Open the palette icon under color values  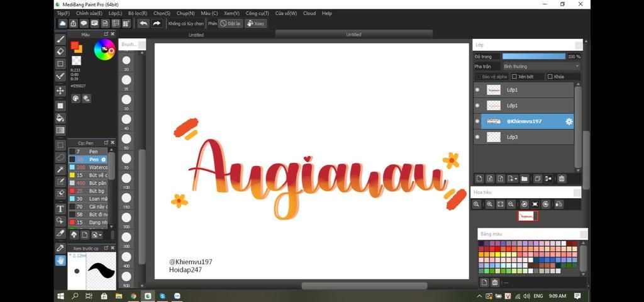(75, 98)
